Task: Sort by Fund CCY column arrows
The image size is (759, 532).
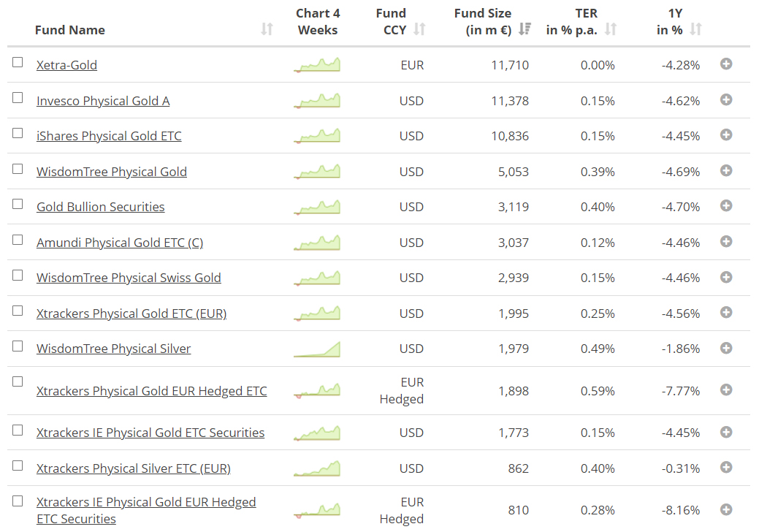Action: (x=419, y=29)
